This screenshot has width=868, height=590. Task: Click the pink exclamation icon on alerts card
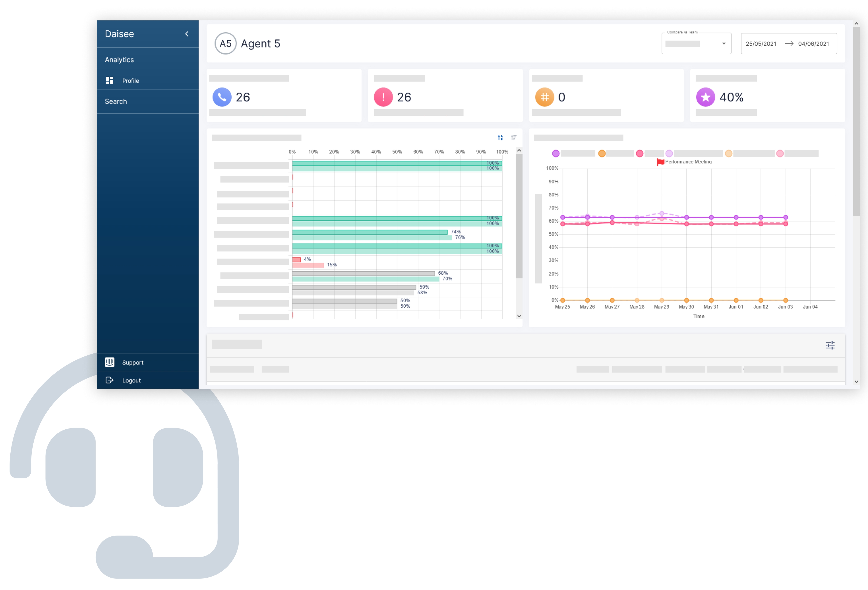(x=383, y=97)
